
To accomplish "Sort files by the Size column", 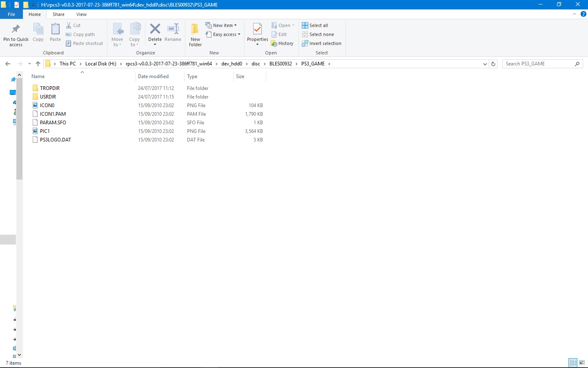I will [240, 76].
